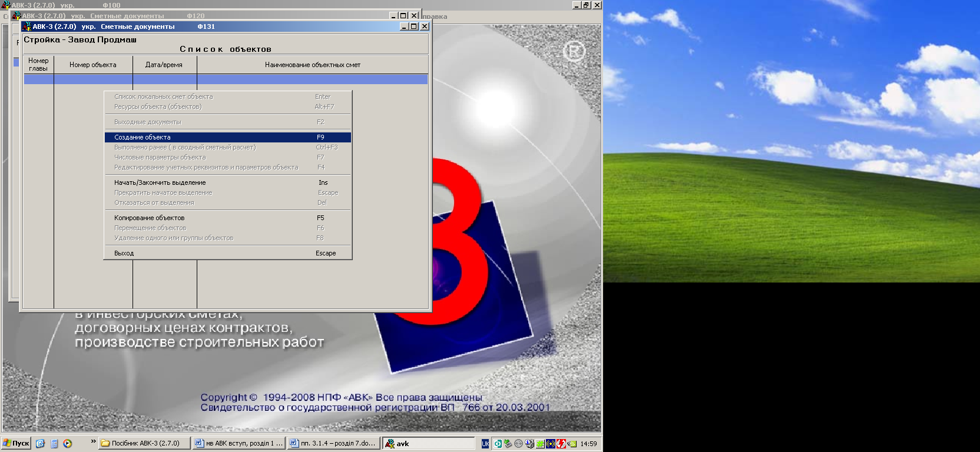Open the UK language indicator in the tray
Viewport: 980px width, 452px height.
coord(485,444)
